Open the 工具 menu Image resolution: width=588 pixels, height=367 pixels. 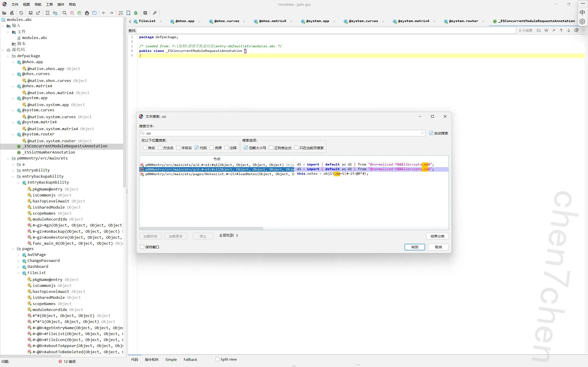49,4
